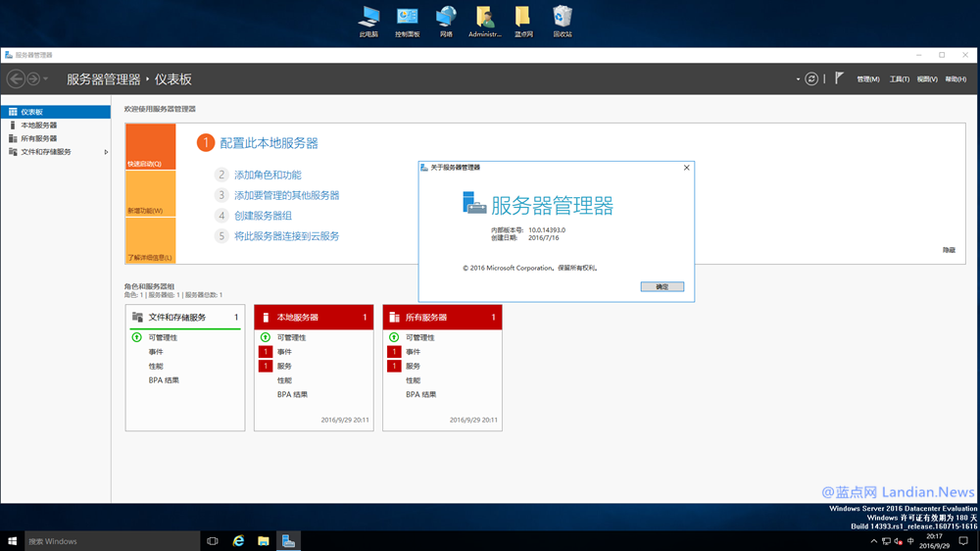
Task: Click 隐藏 to hide the welcome tile
Action: [x=949, y=250]
